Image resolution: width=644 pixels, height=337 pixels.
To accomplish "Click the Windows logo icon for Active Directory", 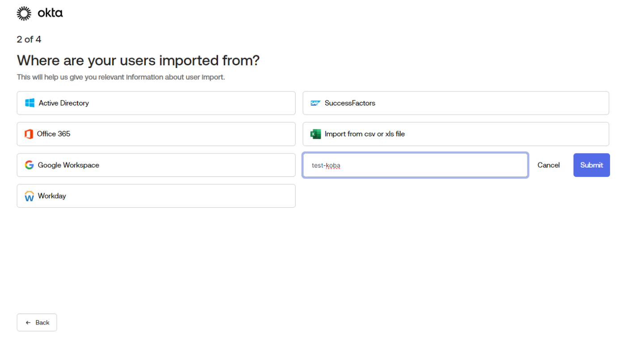I will click(x=30, y=103).
